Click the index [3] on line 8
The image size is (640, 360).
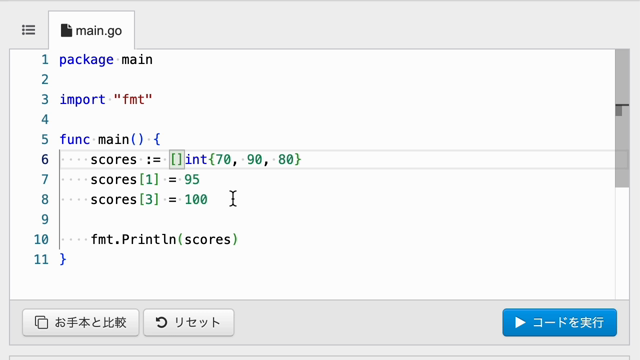(149, 200)
